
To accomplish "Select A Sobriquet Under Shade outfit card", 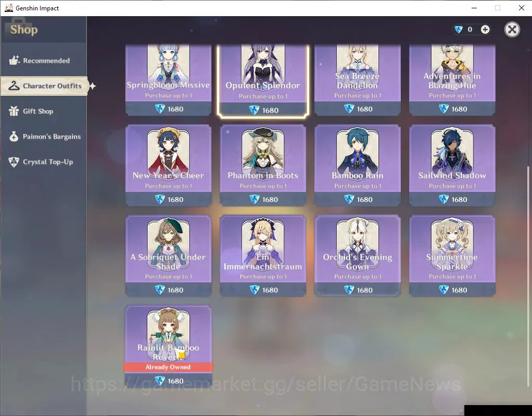I will coord(169,256).
